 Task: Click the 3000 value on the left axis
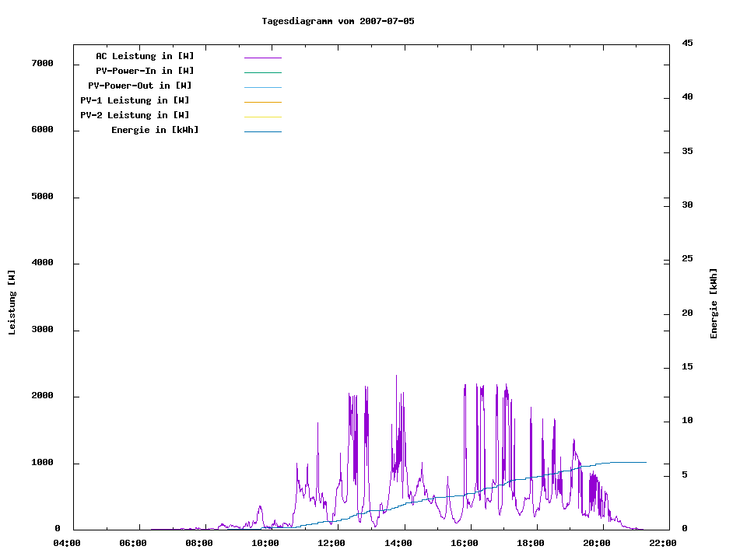42,330
